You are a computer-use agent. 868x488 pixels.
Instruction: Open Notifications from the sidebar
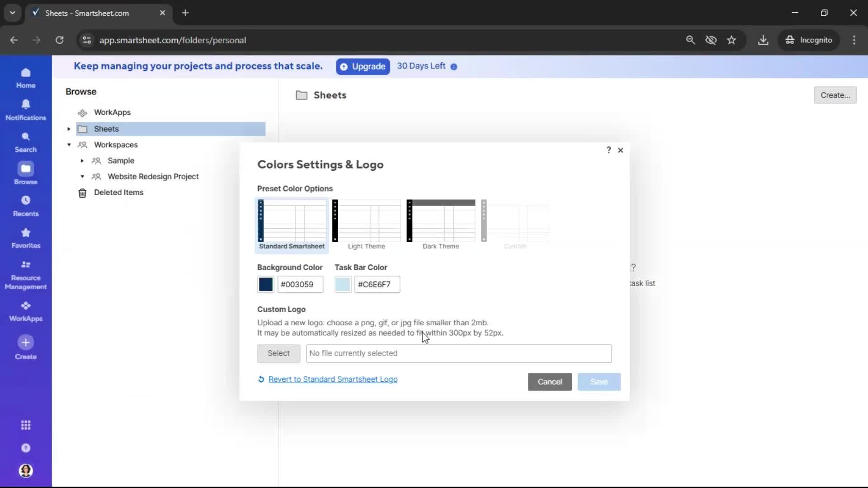26,109
